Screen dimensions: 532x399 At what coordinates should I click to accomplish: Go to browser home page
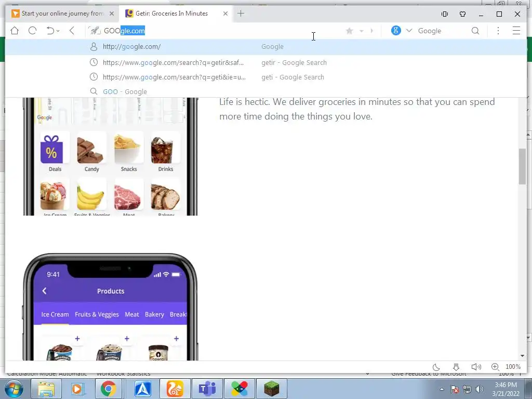pos(15,31)
